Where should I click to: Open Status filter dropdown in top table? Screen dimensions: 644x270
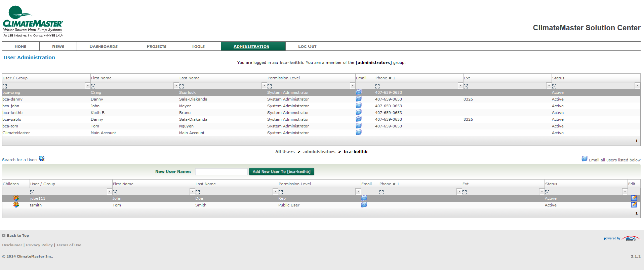pos(637,86)
